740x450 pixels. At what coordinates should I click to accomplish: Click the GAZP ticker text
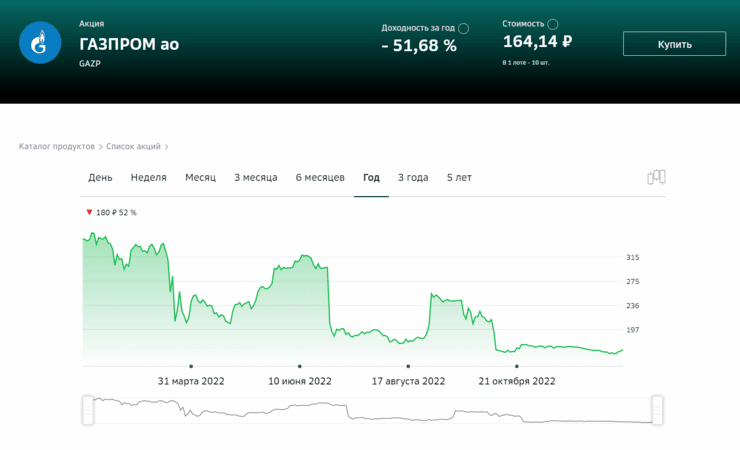tap(90, 64)
